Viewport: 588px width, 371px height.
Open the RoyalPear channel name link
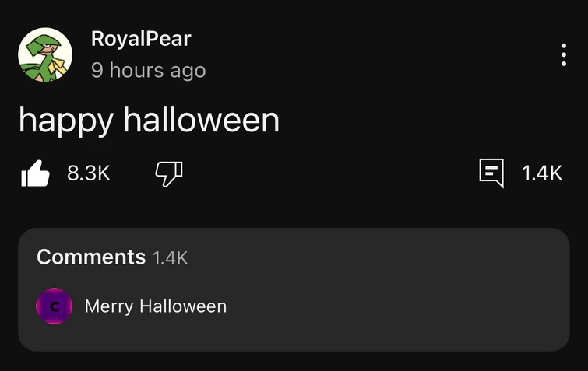tap(140, 38)
